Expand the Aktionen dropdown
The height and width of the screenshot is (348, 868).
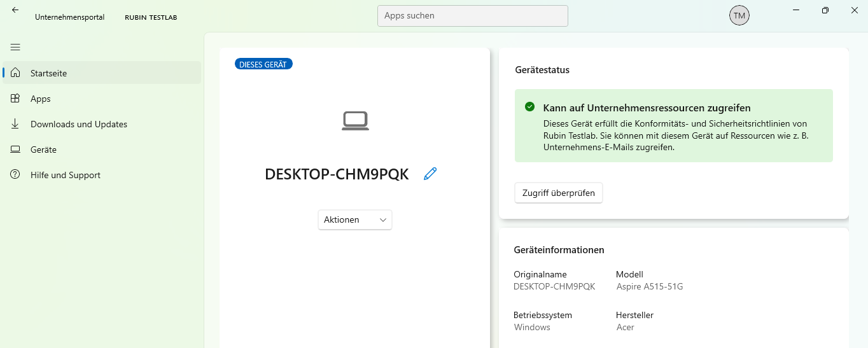tap(355, 219)
